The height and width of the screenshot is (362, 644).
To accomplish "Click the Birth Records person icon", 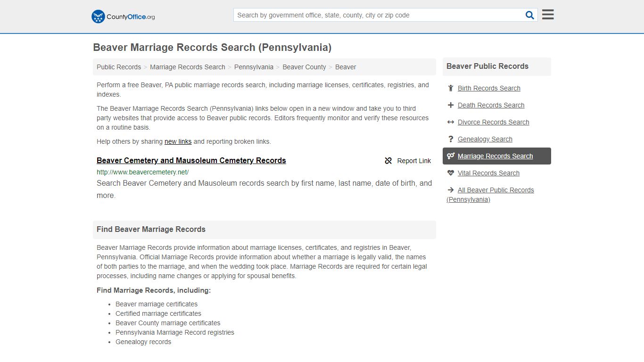I will pos(451,88).
